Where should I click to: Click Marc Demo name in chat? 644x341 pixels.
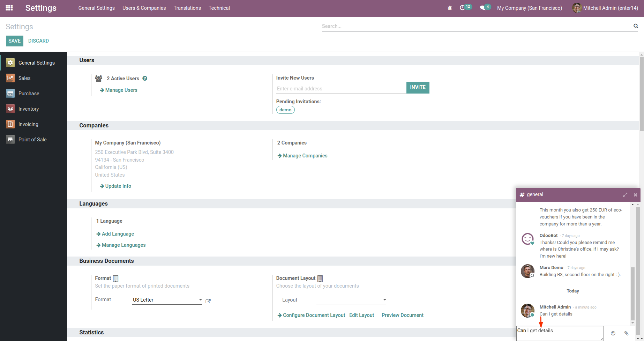coord(551,268)
